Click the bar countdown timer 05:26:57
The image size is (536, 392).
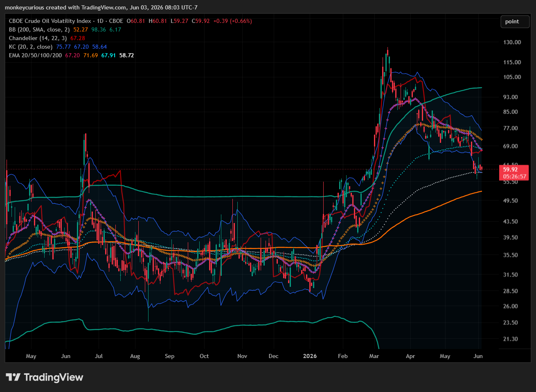pyautogui.click(x=514, y=177)
